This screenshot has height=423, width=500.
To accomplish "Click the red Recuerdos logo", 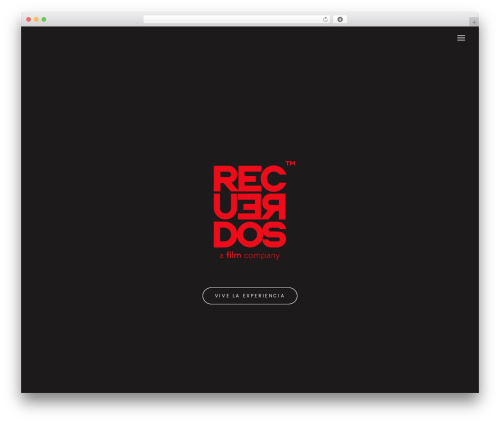I will [254, 209].
